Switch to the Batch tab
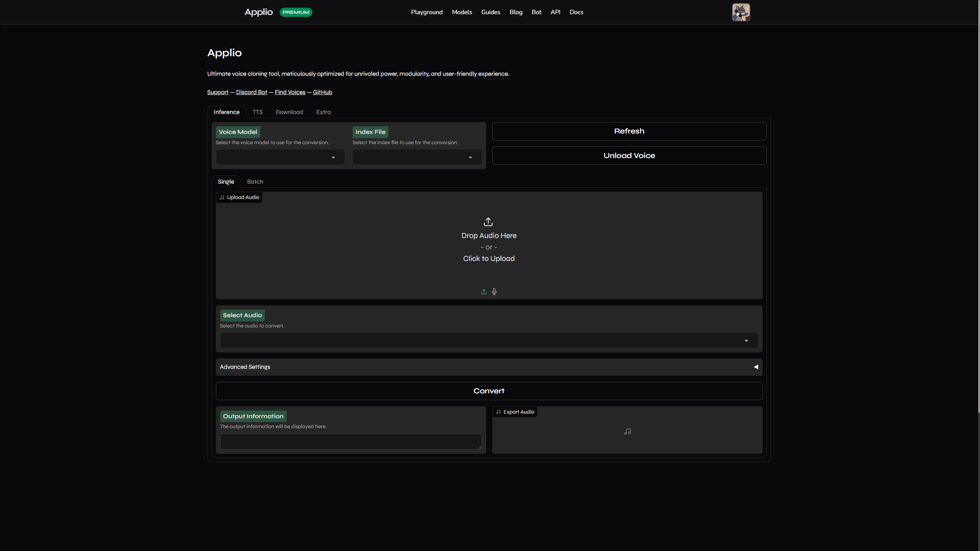The image size is (980, 551). pos(255,182)
